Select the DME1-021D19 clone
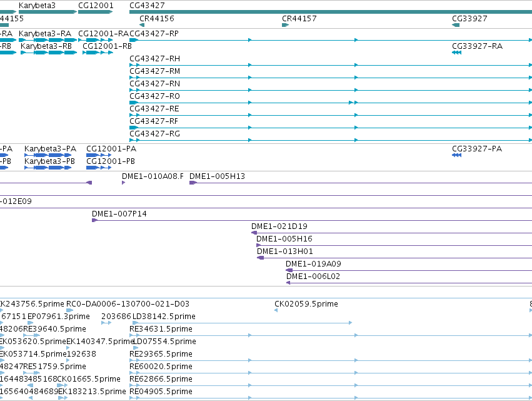This screenshot has height=401, width=532. [391, 233]
